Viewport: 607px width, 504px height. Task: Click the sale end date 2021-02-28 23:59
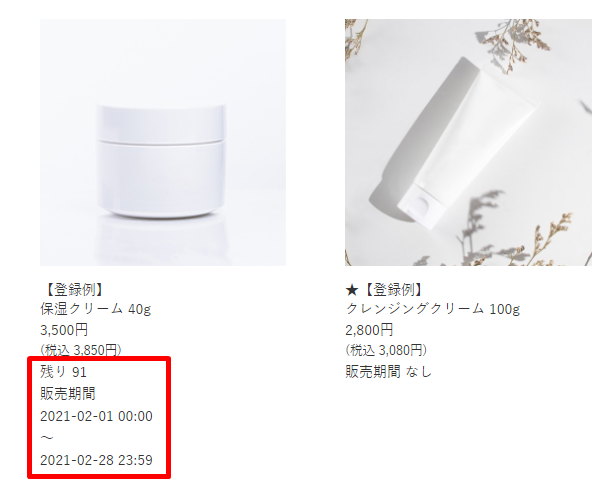coord(96,460)
